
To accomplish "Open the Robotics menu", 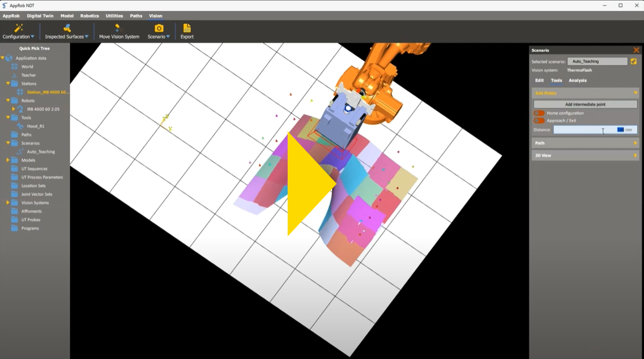I will [89, 16].
